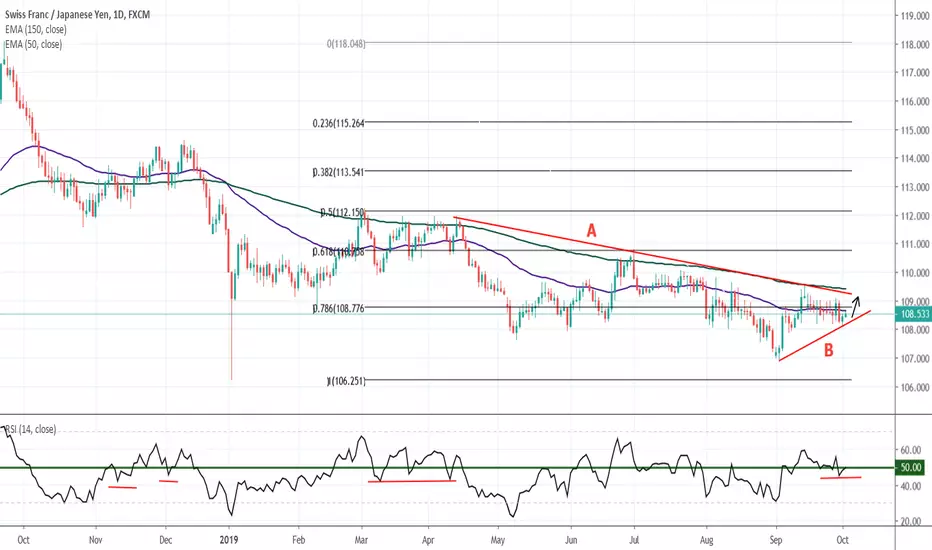The height and width of the screenshot is (550, 932).
Task: Click the RSI 50.00 level tag
Action: pos(911,468)
